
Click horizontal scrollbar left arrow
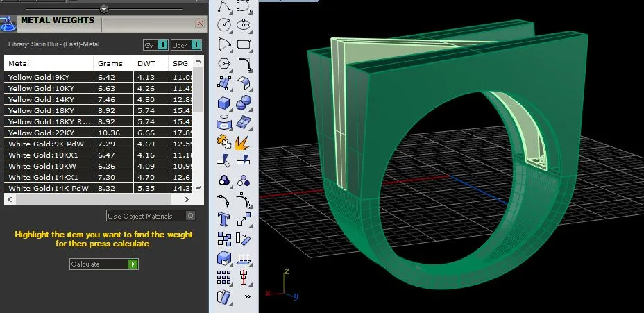10,199
